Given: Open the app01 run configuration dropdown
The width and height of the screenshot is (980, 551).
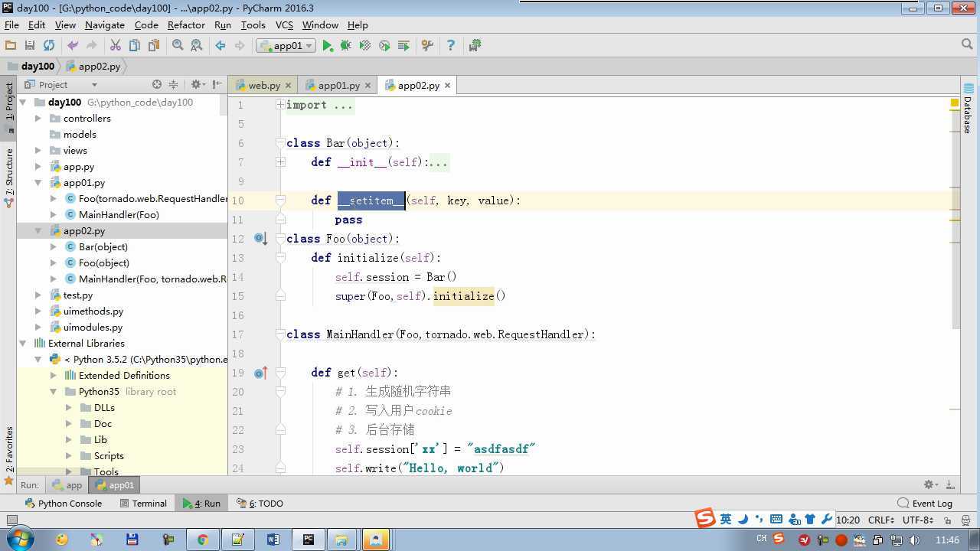Looking at the screenshot, I should 286,46.
